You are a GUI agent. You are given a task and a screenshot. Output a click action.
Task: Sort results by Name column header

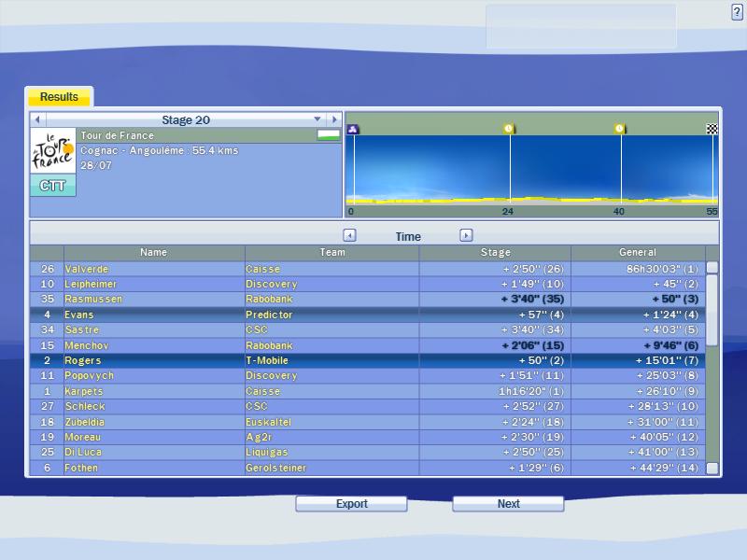click(x=154, y=252)
